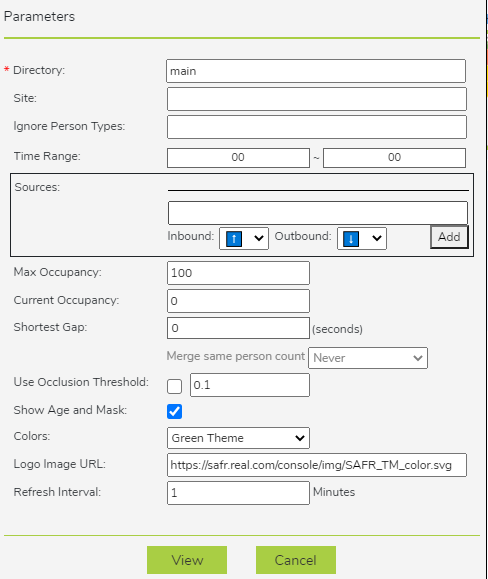488x579 pixels.
Task: Click the Time Range start hour box
Action: coord(238,158)
